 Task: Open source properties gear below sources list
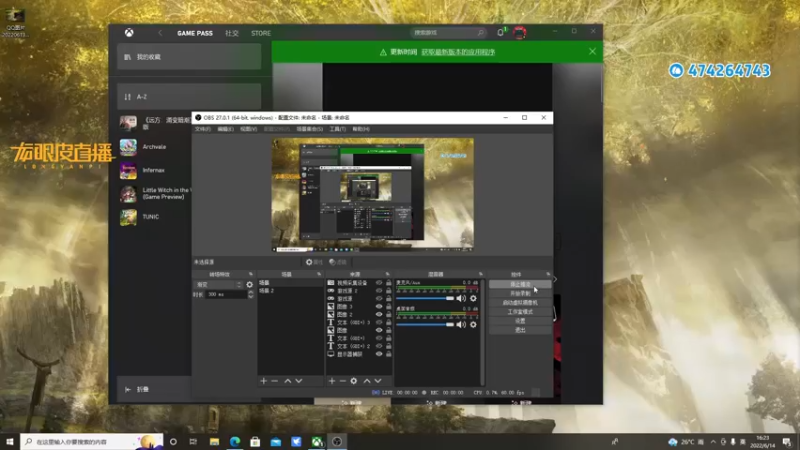354,381
